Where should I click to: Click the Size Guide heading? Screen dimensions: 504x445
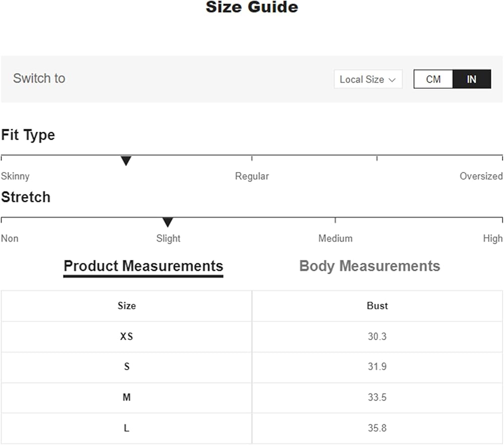coord(252,8)
